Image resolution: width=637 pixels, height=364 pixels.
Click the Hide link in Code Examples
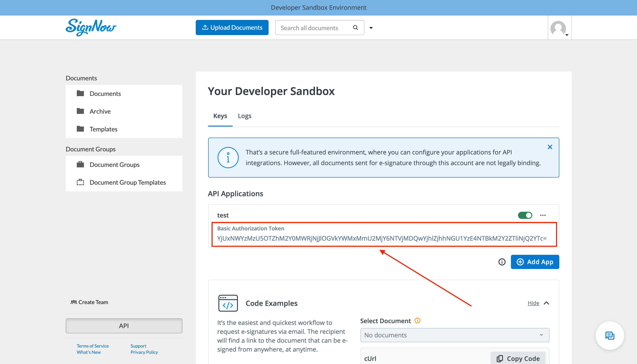pos(533,303)
